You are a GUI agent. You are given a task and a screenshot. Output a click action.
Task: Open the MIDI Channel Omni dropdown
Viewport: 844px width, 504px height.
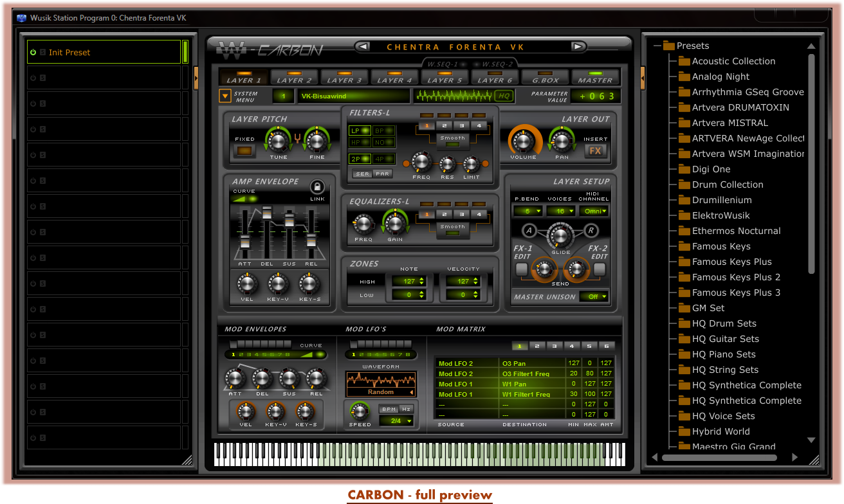pos(594,211)
